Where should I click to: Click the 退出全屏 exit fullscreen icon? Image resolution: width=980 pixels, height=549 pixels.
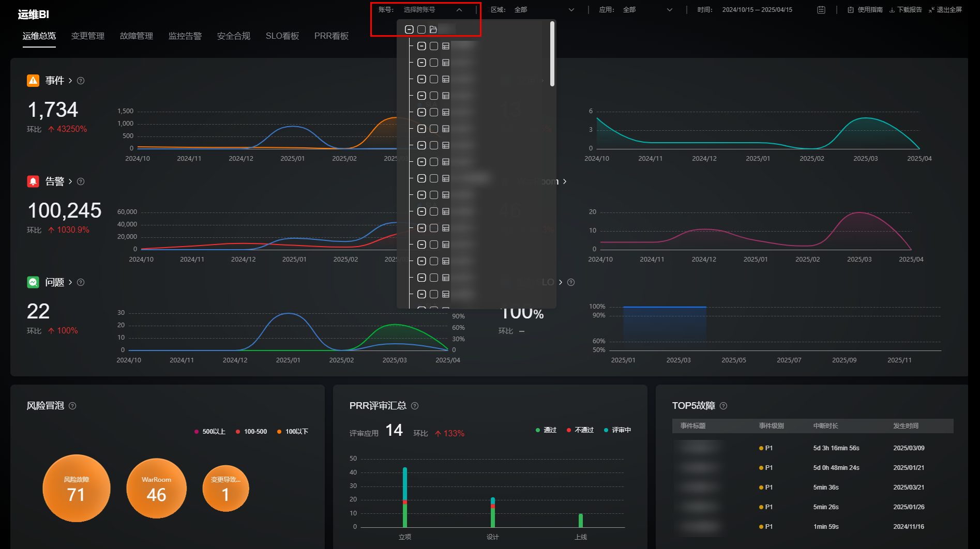931,10
